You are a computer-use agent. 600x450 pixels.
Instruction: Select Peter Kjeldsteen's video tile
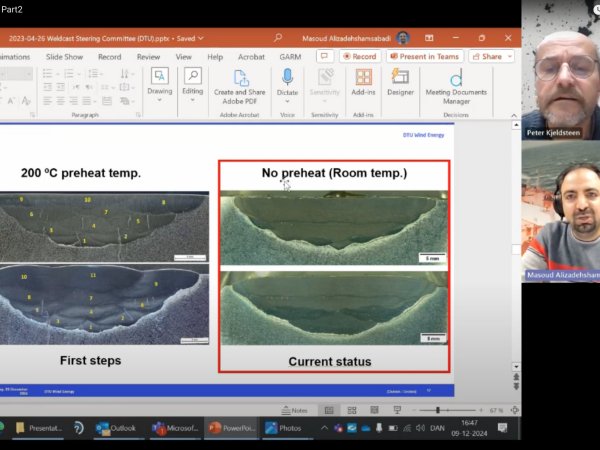click(561, 70)
